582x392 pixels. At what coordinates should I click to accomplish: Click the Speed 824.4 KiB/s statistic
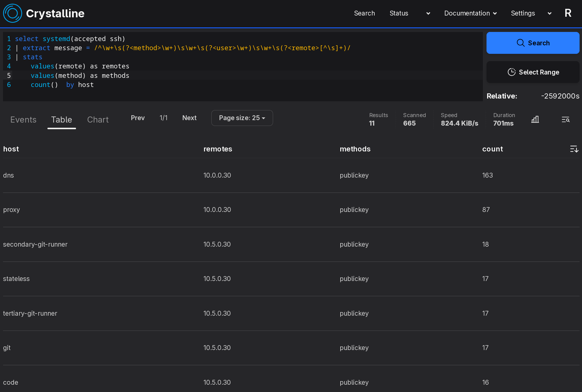[x=459, y=120]
